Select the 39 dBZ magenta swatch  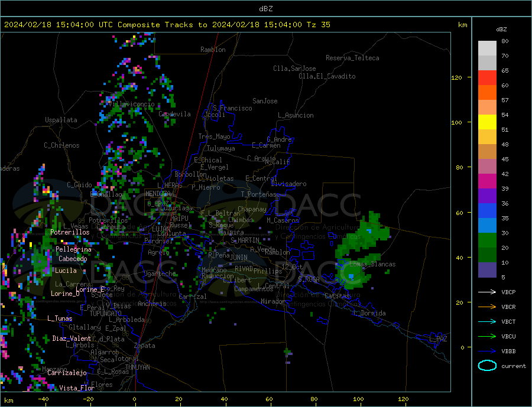click(x=487, y=181)
